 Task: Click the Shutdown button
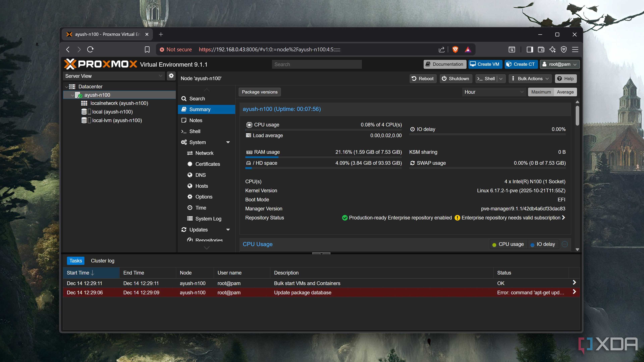point(456,78)
